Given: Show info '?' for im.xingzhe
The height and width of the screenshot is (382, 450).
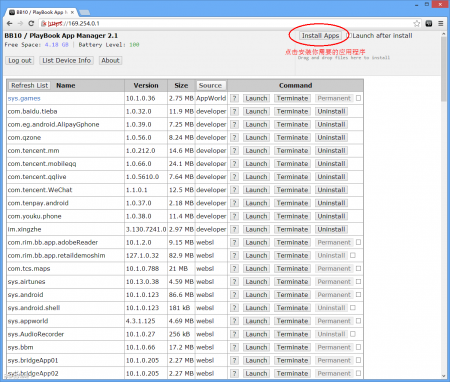Looking at the screenshot, I should [234, 229].
